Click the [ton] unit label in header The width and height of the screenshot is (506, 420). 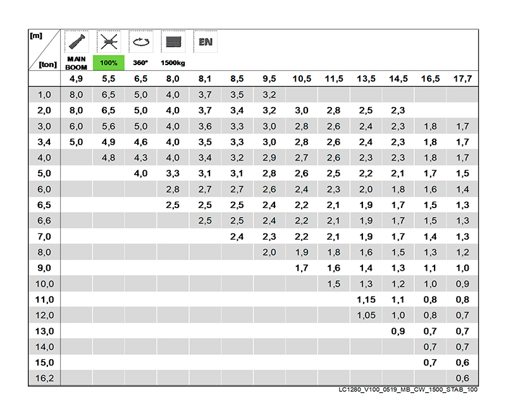tap(48, 64)
